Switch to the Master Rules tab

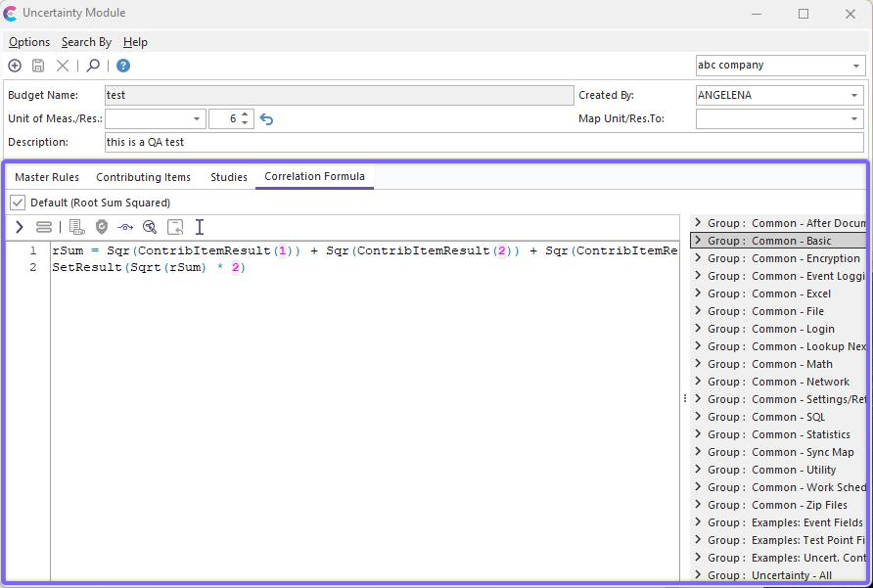pos(47,177)
